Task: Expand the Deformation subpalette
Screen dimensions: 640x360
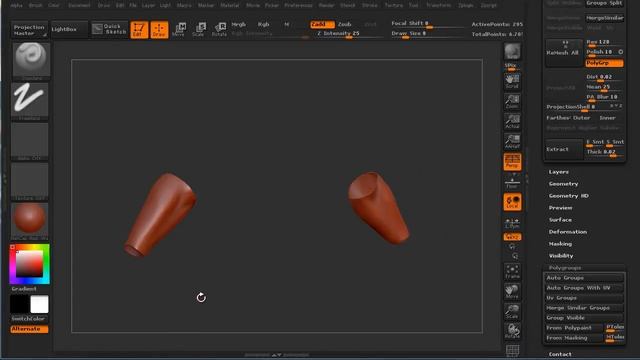Action: pyautogui.click(x=568, y=232)
